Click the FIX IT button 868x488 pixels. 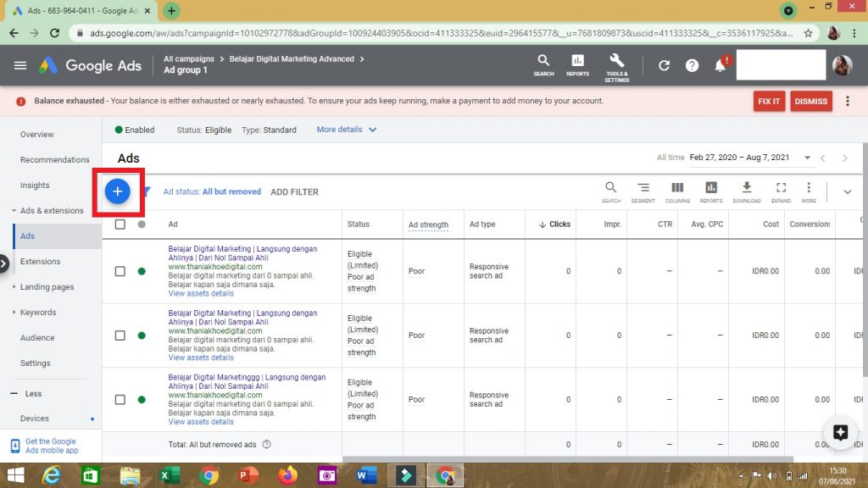pyautogui.click(x=769, y=101)
